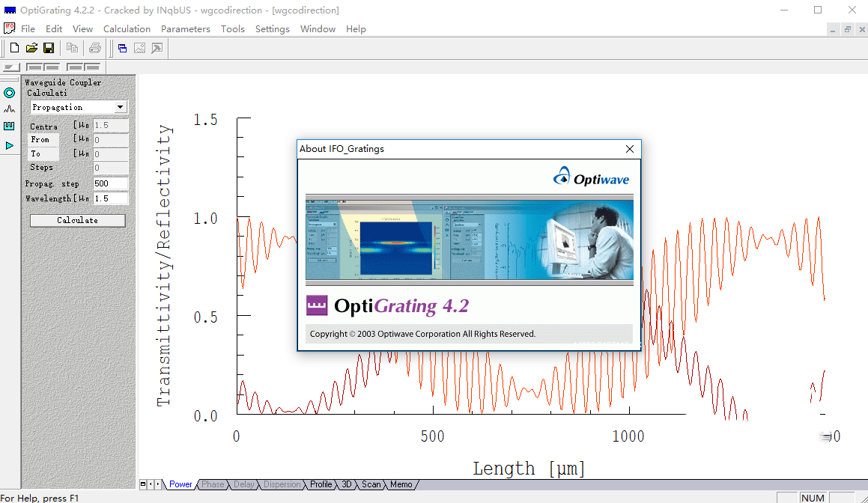Click the From value field
The width and height of the screenshot is (868, 503).
[x=110, y=139]
